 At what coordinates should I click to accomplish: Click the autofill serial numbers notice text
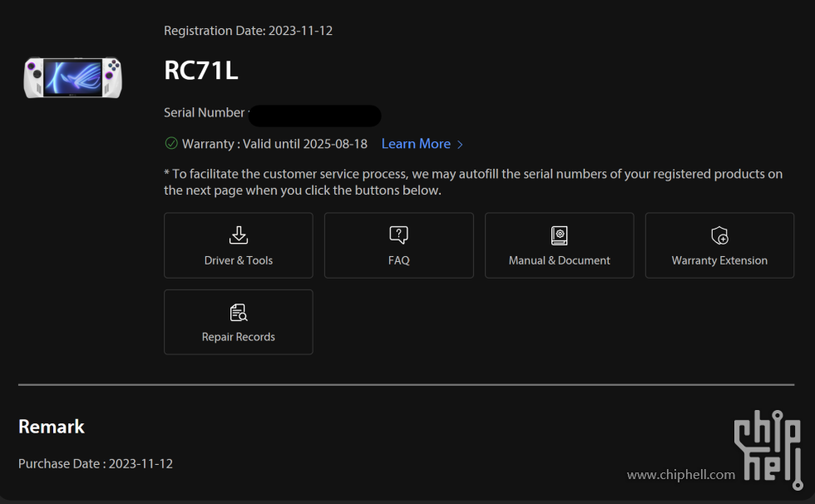click(x=473, y=182)
